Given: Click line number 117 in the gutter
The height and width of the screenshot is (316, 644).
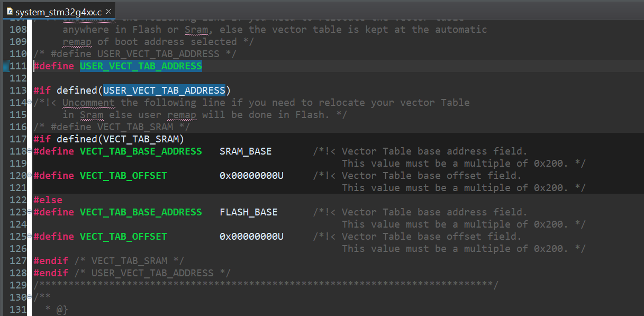Looking at the screenshot, I should (x=17, y=139).
